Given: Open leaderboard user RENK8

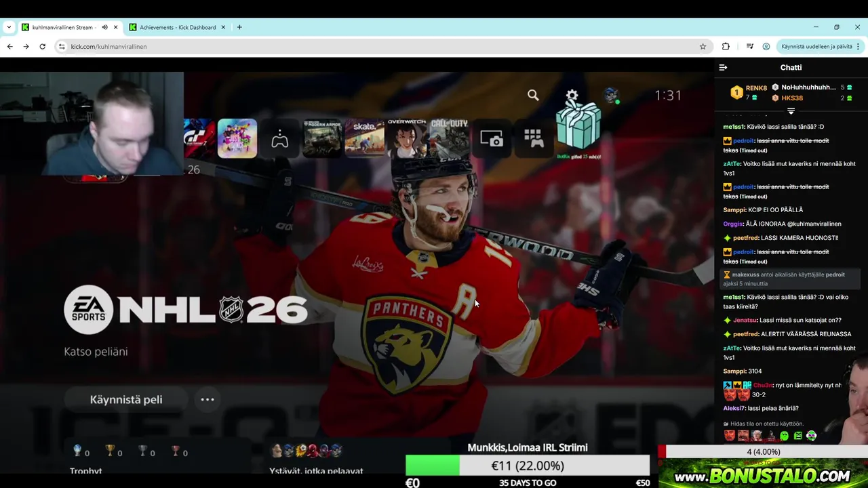Looking at the screenshot, I should click(x=756, y=88).
